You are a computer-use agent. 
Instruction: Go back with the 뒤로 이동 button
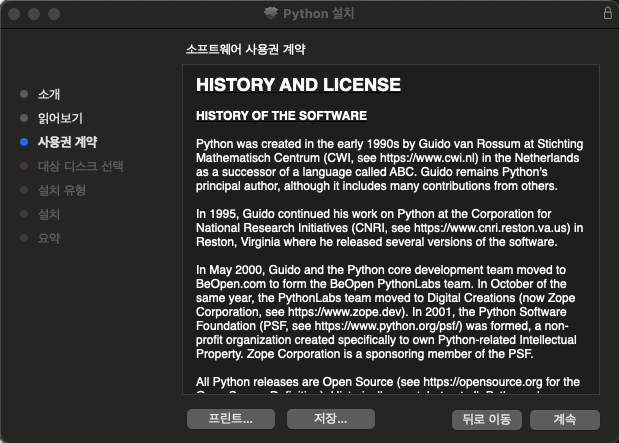[486, 419]
